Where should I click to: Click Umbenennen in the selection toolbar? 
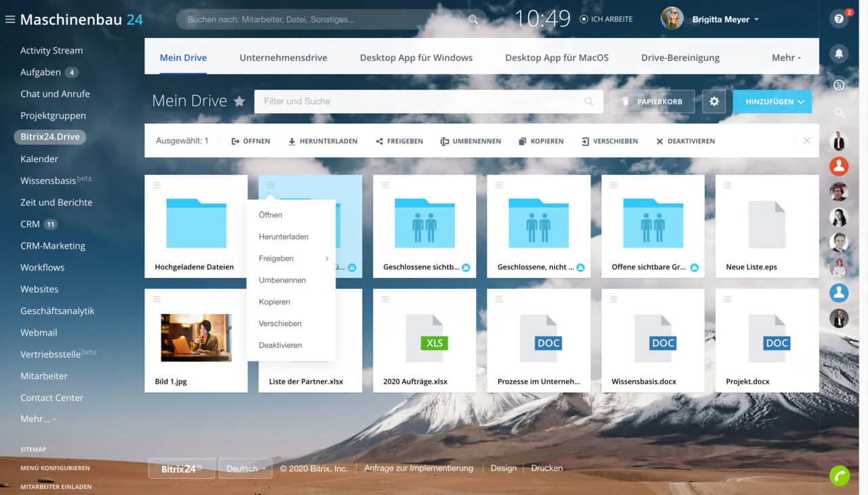471,141
